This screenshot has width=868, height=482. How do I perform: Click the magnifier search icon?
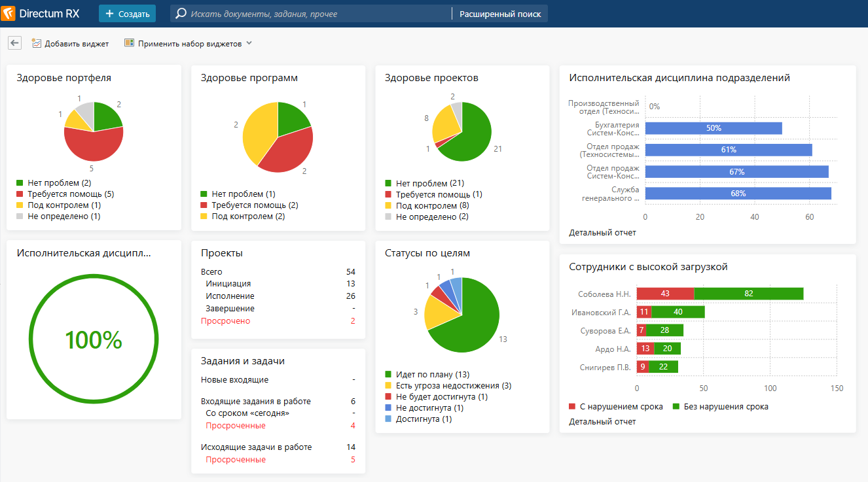181,14
